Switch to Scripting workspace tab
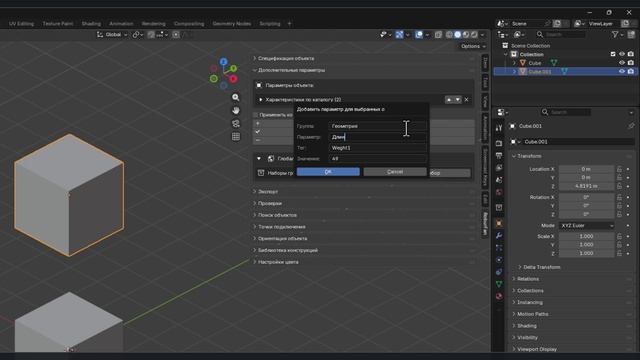The height and width of the screenshot is (360, 640). coord(270,24)
